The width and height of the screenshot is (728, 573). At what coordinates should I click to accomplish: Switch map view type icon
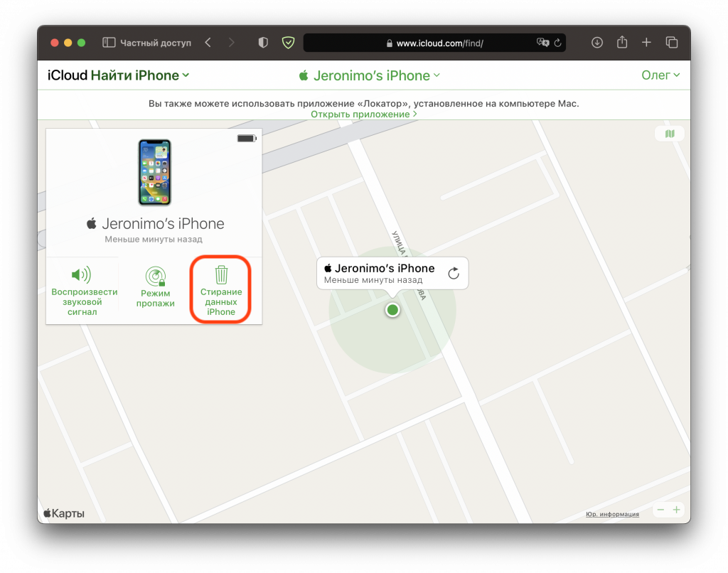(670, 134)
